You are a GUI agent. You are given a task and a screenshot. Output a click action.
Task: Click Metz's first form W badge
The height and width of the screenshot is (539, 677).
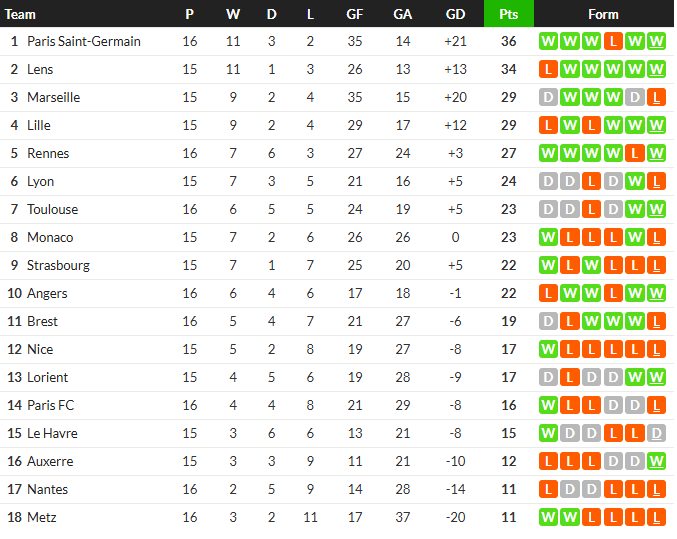point(548,517)
